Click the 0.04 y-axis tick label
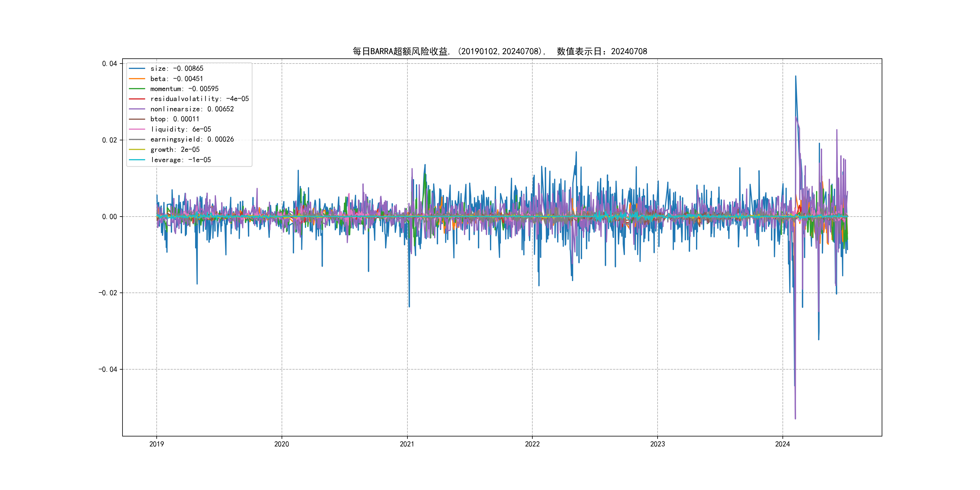Screen dimensions: 980x490 pos(109,64)
